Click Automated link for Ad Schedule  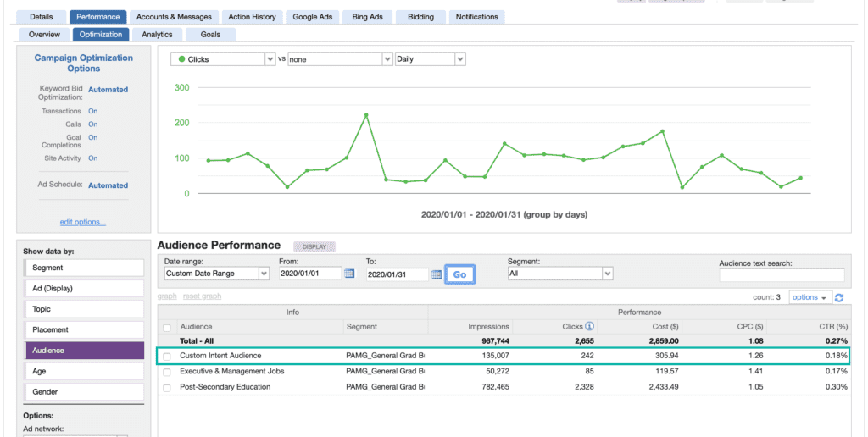point(108,185)
